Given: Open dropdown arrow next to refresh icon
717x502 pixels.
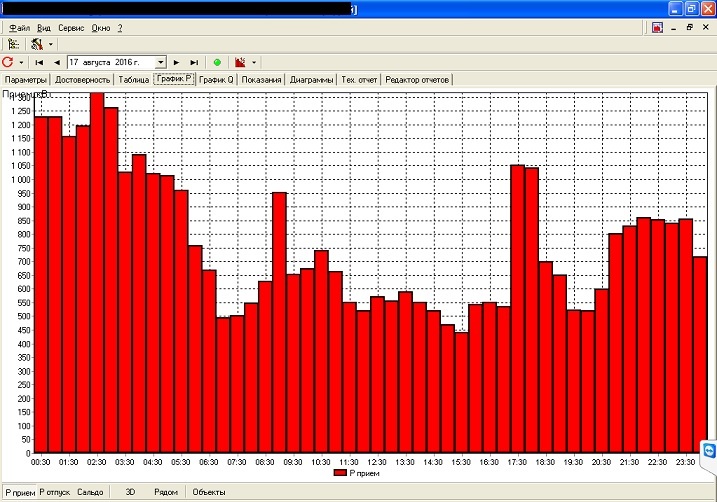Looking at the screenshot, I should (21, 63).
